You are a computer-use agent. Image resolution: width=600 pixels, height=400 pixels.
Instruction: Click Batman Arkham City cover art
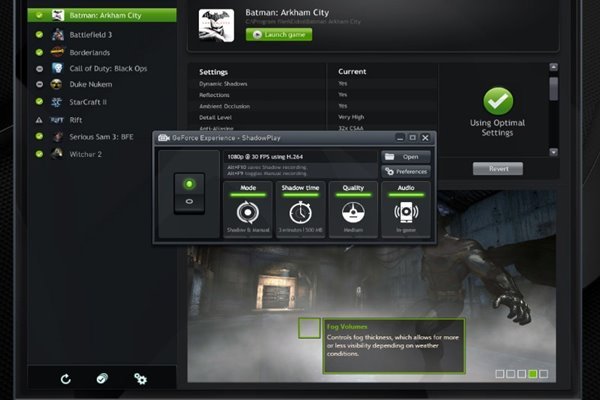[216, 25]
